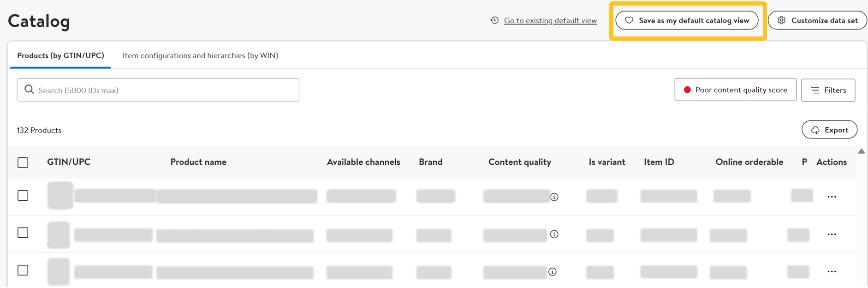Click the third row content quality info icon

[x=553, y=272]
